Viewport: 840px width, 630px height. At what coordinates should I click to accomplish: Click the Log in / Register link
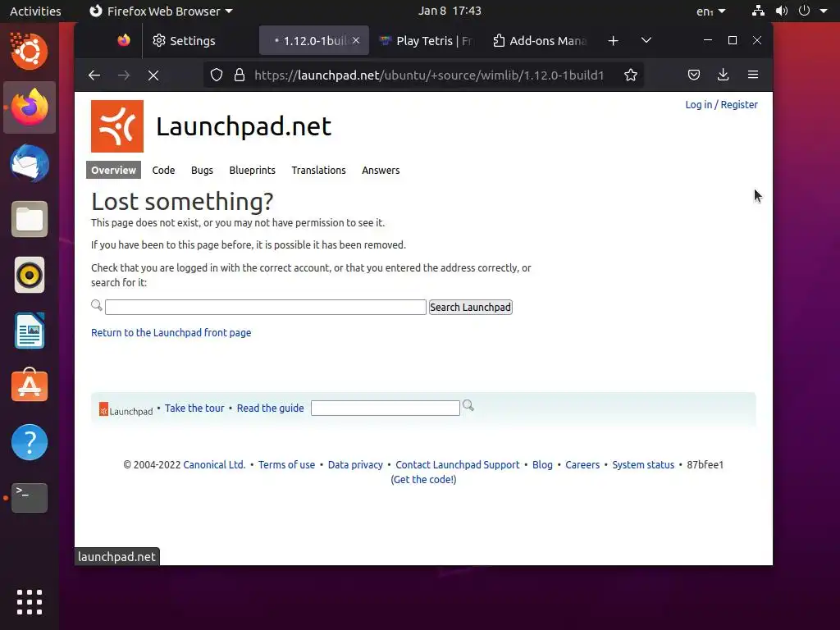coord(722,105)
